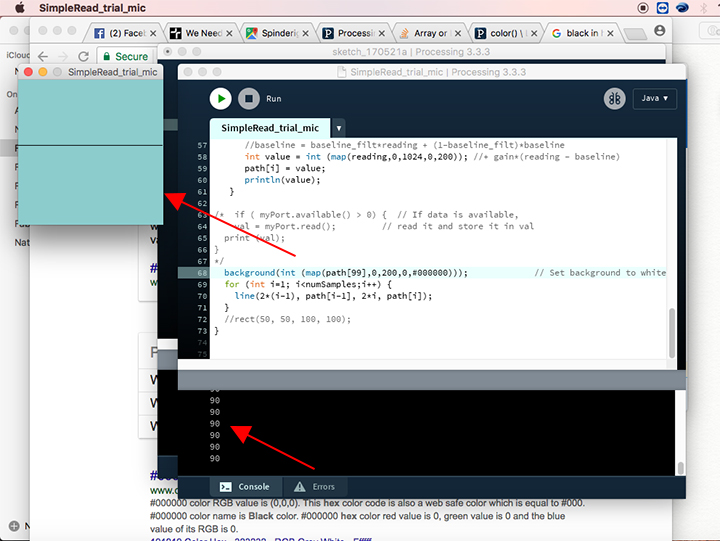Toggle the Processing debugger butterfly icon

coord(614,99)
